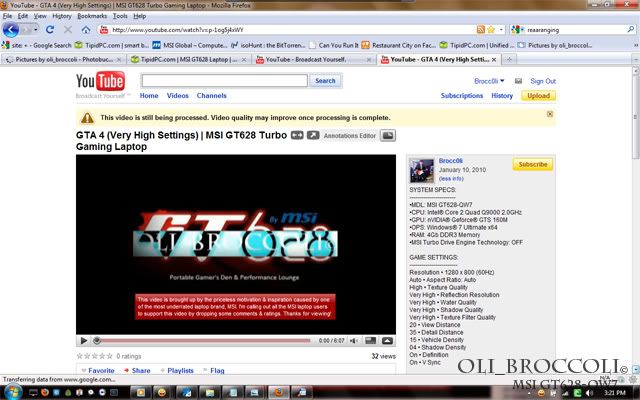This screenshot has width=640, height=400.
Task: Click the captions icon next to the title
Action: click(x=297, y=135)
